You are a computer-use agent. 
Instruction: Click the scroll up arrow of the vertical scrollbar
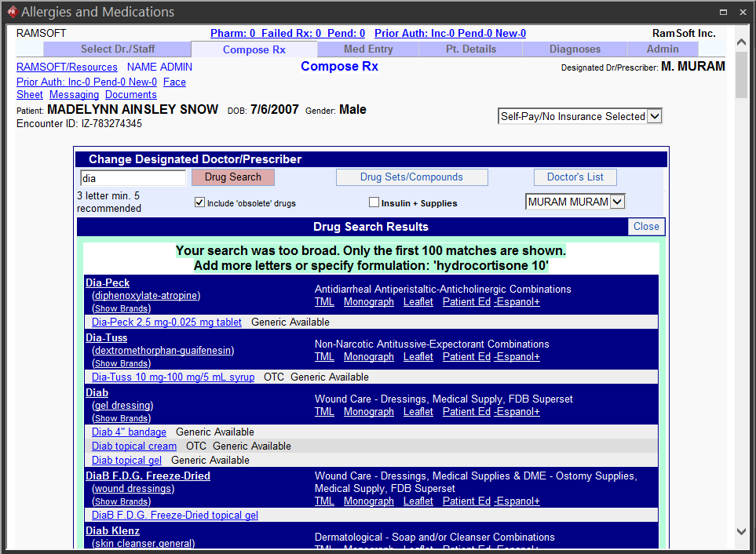click(x=742, y=41)
